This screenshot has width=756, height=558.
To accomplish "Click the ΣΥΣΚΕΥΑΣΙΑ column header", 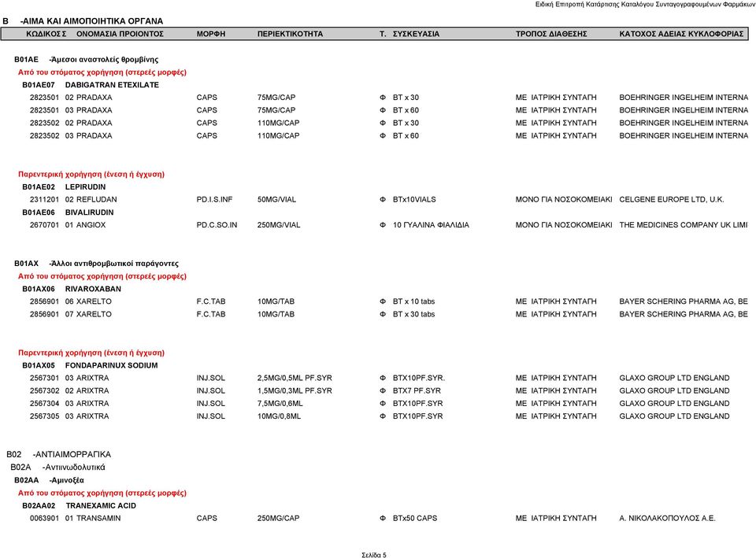I will click(x=416, y=34).
